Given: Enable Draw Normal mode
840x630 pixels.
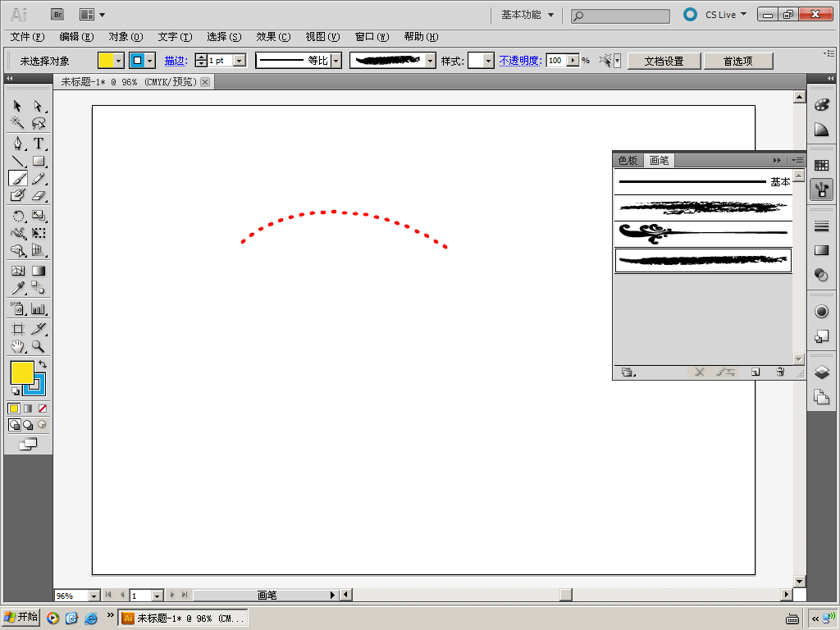Looking at the screenshot, I should [x=15, y=425].
